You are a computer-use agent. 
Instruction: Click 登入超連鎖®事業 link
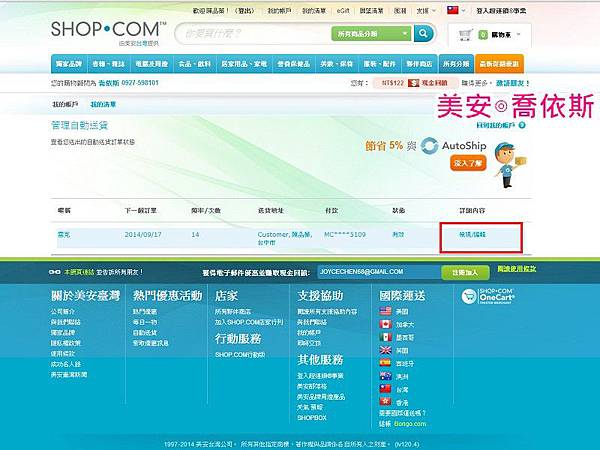(501, 11)
